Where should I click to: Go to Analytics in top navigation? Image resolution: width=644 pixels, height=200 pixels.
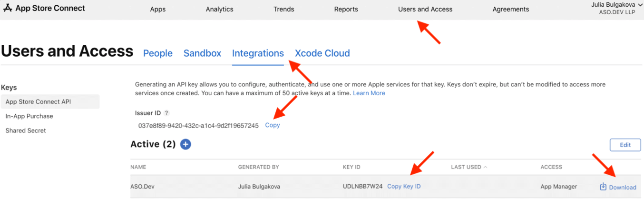pos(219,9)
